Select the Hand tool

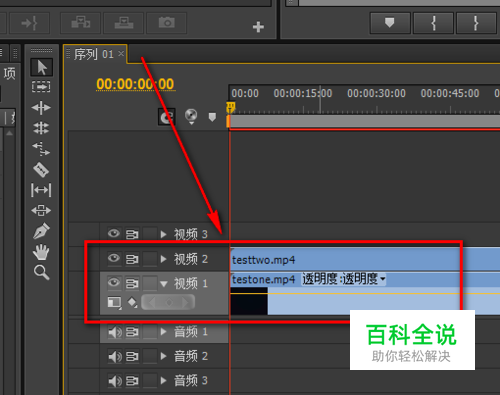[x=41, y=252]
